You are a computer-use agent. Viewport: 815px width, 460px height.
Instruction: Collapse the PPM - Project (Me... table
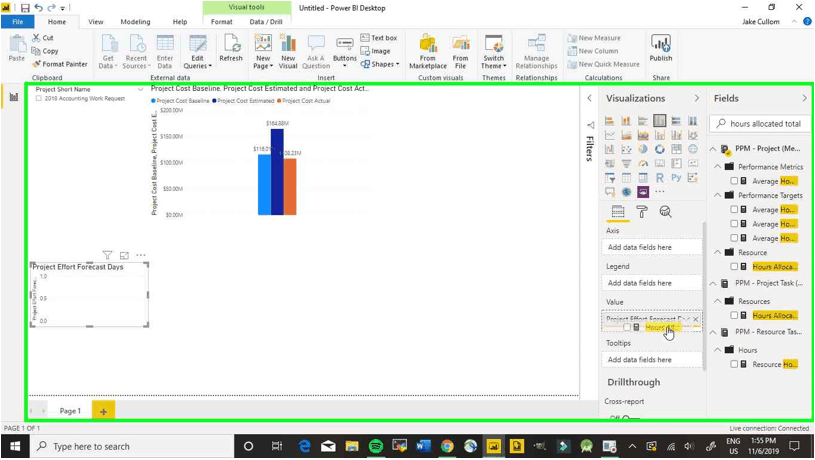[713, 149]
